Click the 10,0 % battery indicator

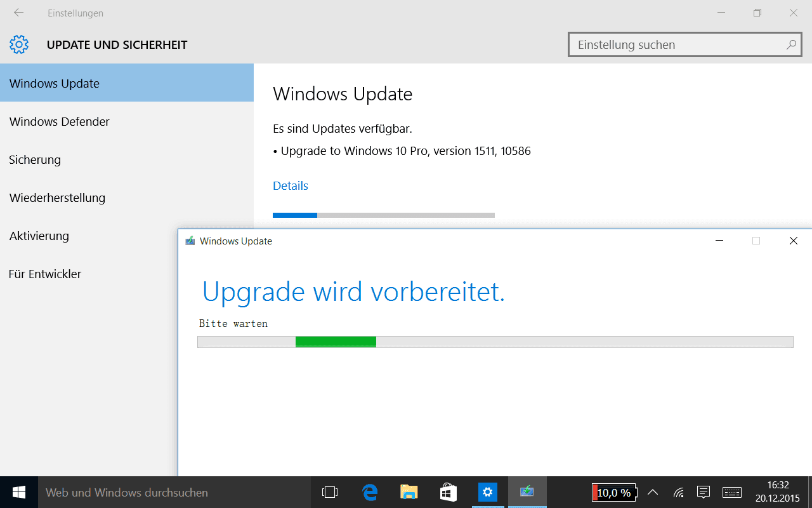point(613,492)
